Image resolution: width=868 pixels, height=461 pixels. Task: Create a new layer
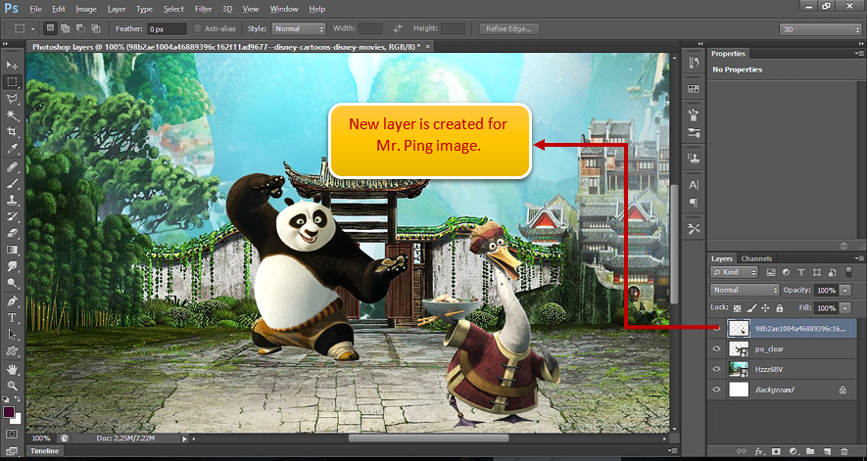(827, 451)
